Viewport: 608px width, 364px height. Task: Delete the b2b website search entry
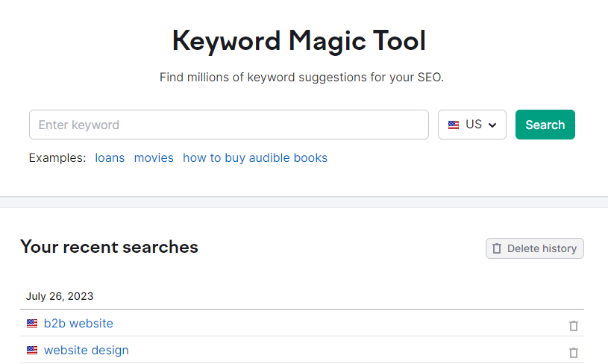click(574, 326)
